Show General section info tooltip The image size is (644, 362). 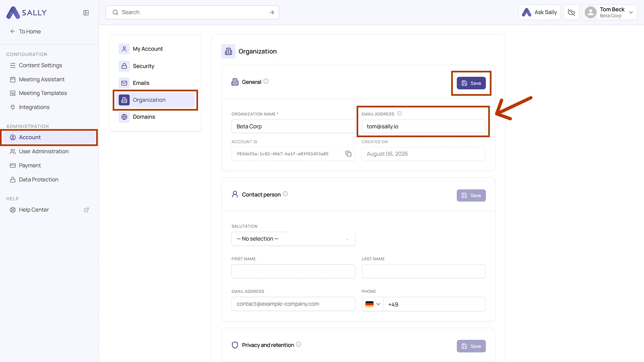click(x=266, y=81)
